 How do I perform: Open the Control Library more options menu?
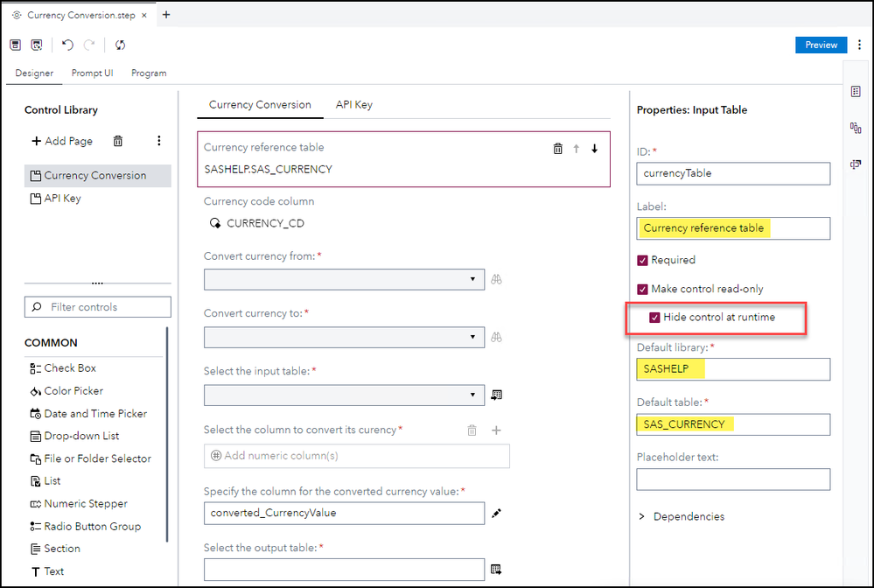[x=159, y=141]
